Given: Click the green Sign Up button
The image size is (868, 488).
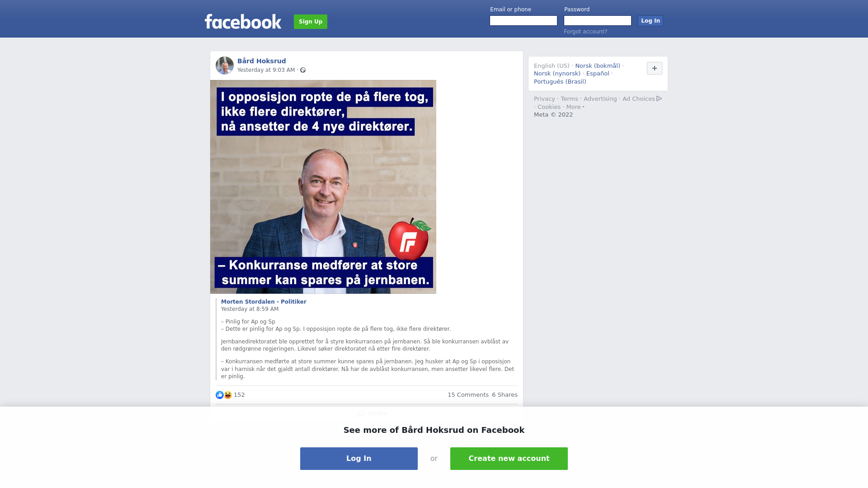Looking at the screenshot, I should click(x=311, y=22).
